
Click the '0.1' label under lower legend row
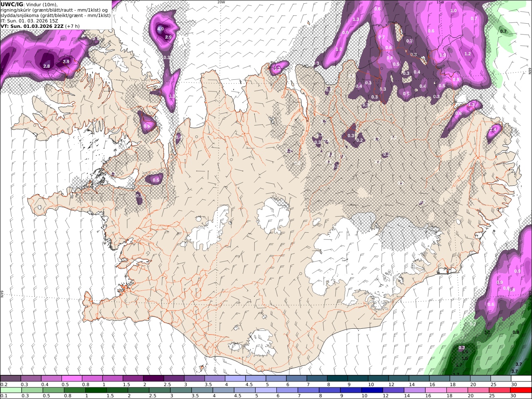tap(3, 396)
